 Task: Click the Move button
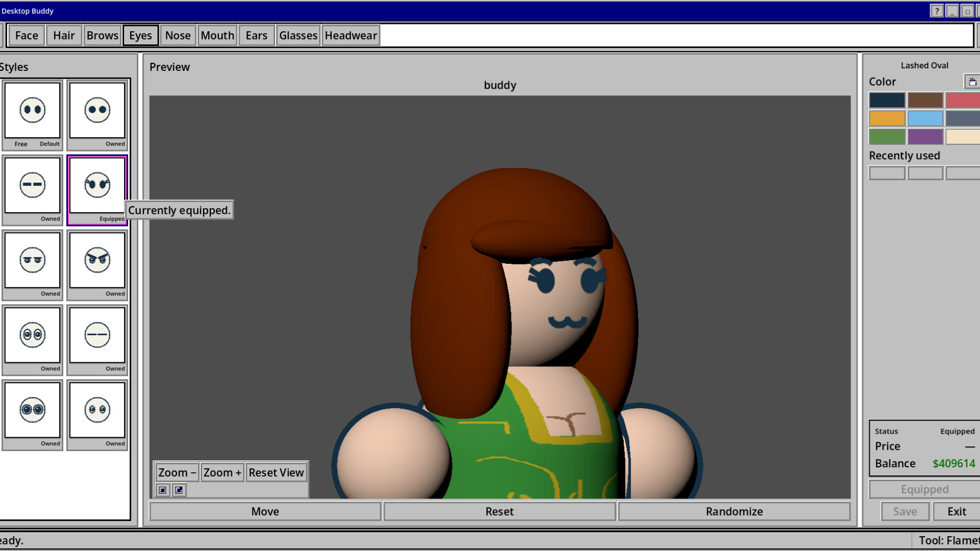click(x=265, y=511)
